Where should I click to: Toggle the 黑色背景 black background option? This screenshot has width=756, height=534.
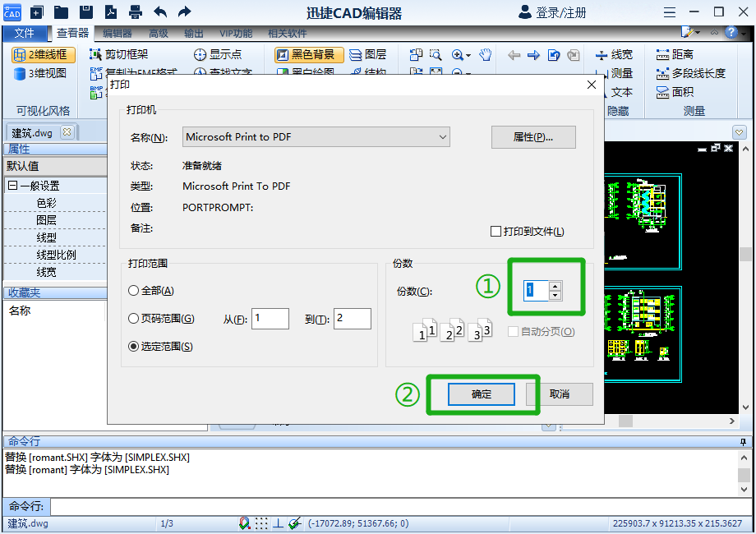[x=309, y=55]
